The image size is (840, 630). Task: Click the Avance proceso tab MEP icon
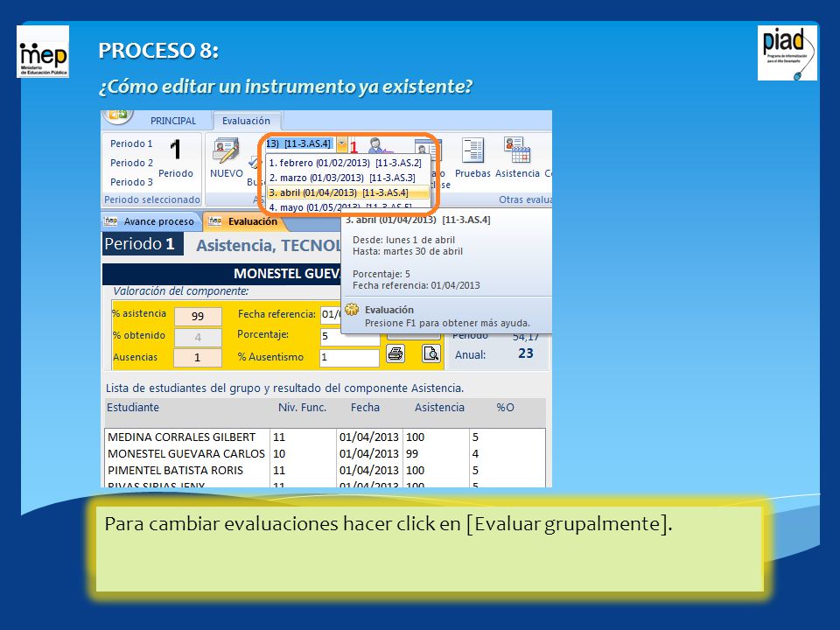[111, 220]
